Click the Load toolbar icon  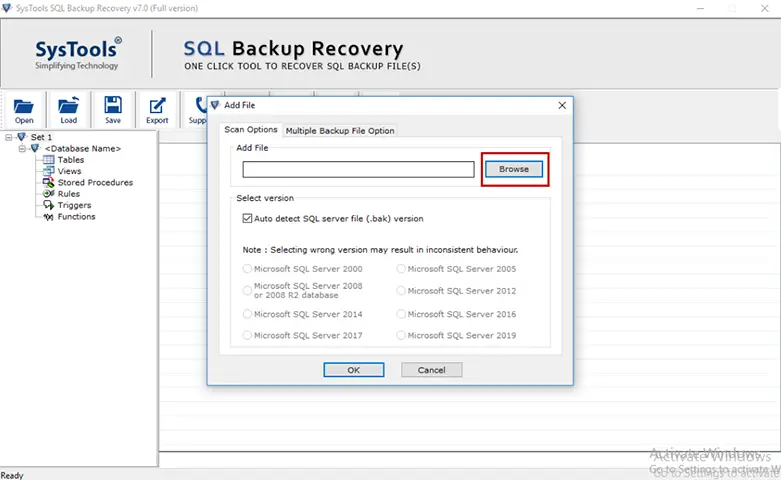(68, 105)
